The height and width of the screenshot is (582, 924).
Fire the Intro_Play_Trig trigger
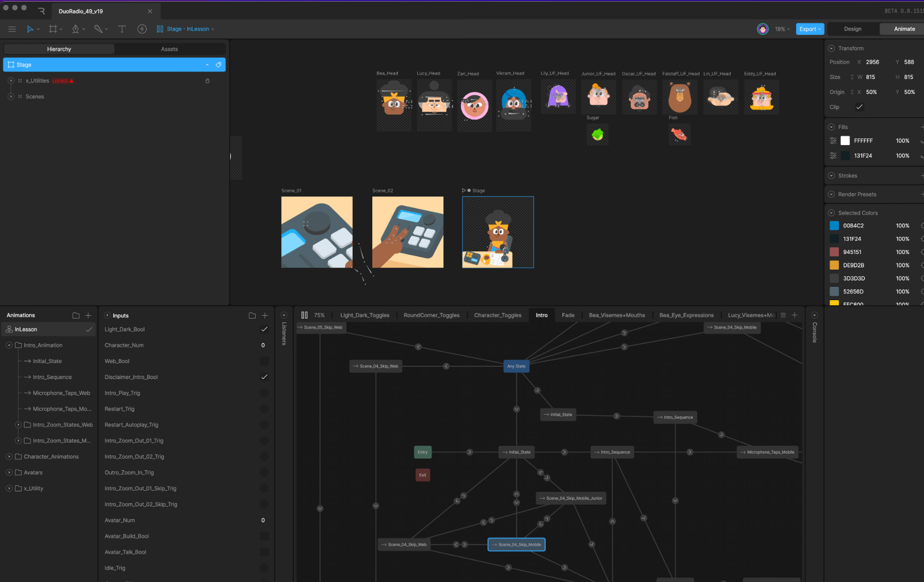(264, 393)
